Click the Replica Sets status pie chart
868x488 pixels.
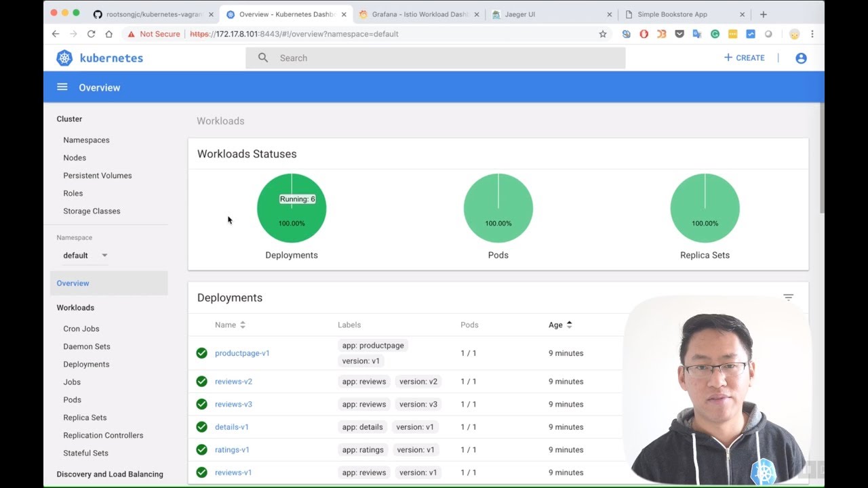705,208
